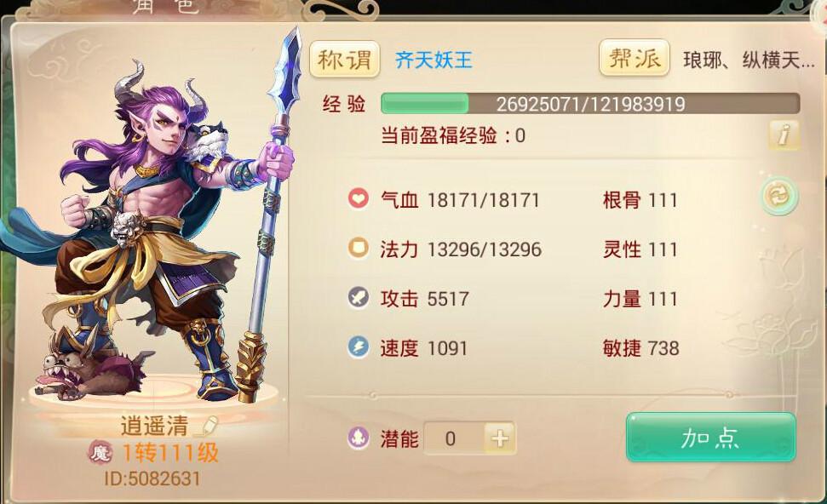Open the 帮派 guild button
Viewport: 827px width, 504px height.
coord(634,57)
